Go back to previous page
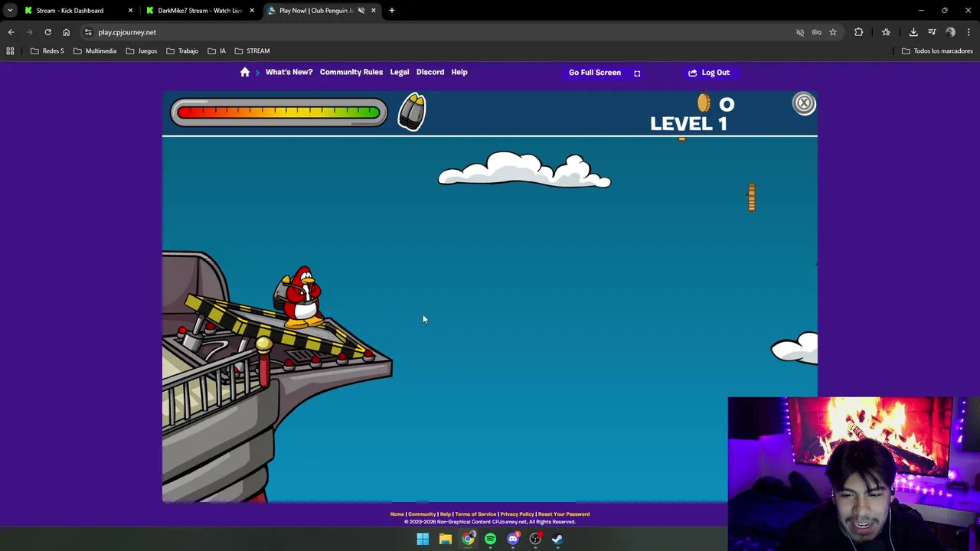The image size is (980, 551). (x=11, y=32)
